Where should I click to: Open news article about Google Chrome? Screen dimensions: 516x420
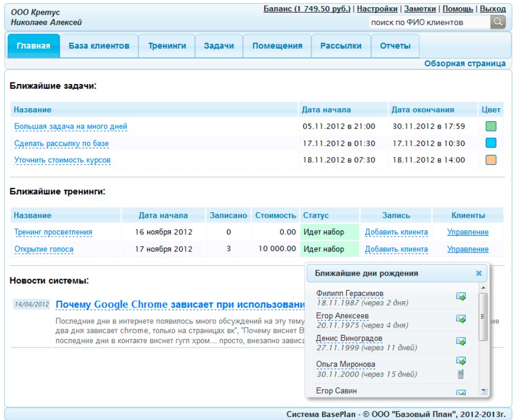(180, 304)
